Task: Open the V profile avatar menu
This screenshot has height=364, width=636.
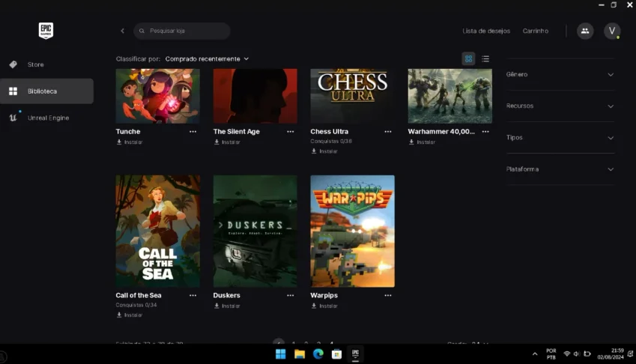Action: point(612,31)
